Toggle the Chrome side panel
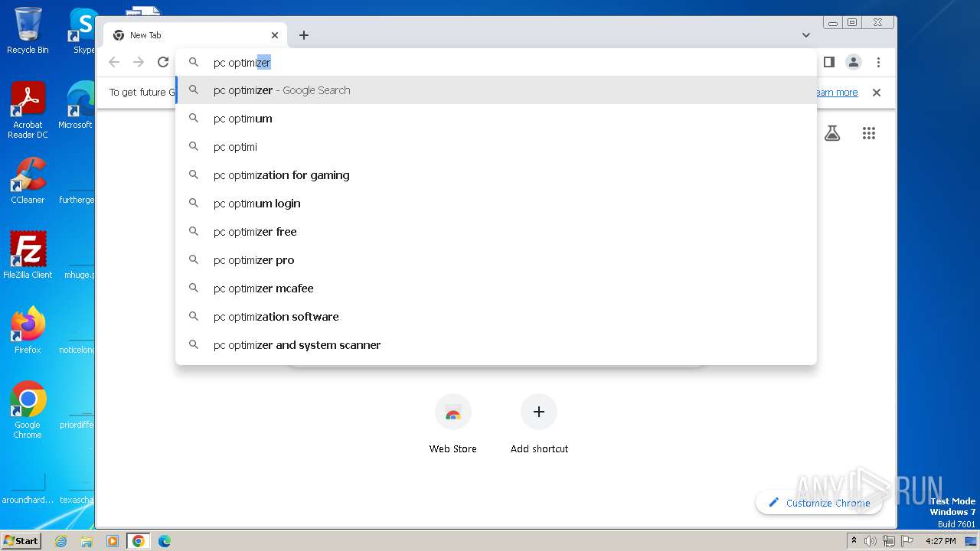The image size is (980, 551). pos(828,62)
